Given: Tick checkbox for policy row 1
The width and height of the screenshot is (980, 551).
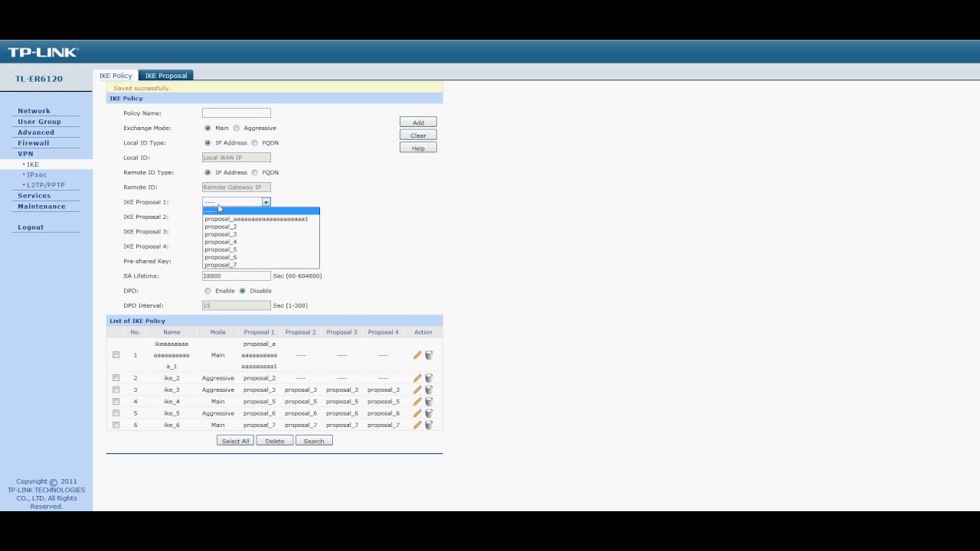Looking at the screenshot, I should coord(116,355).
